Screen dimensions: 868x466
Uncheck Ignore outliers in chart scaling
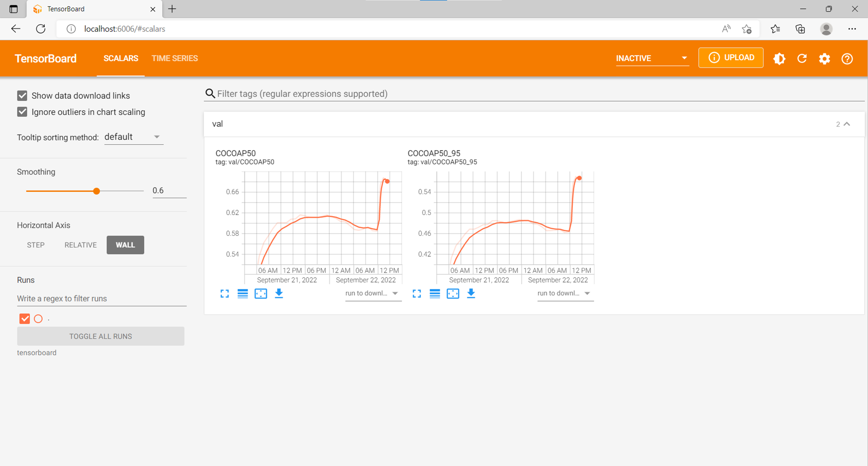pos(22,112)
